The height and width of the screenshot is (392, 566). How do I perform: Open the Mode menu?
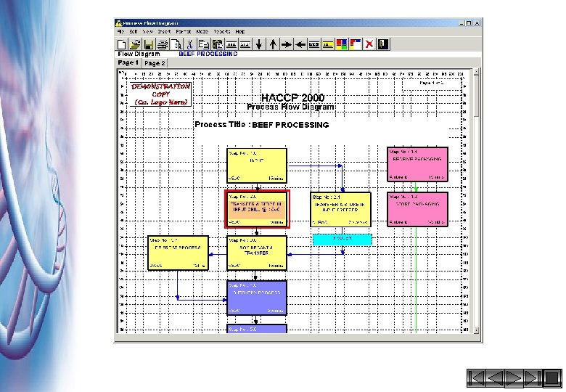[202, 31]
